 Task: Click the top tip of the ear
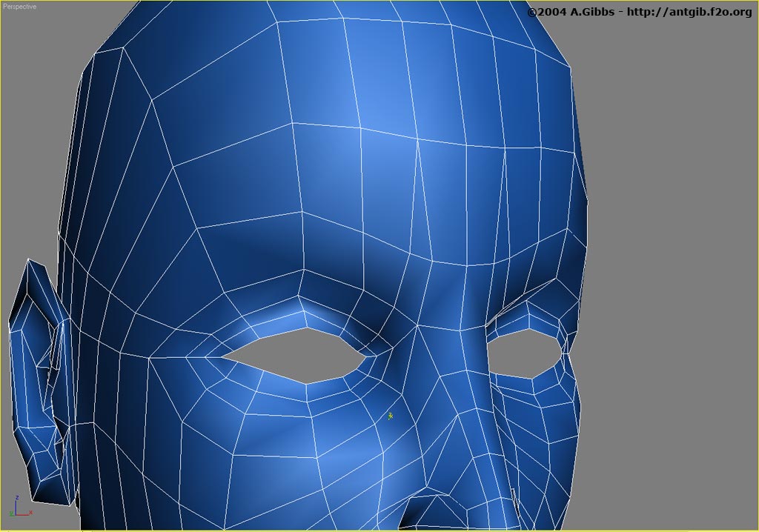29,261
